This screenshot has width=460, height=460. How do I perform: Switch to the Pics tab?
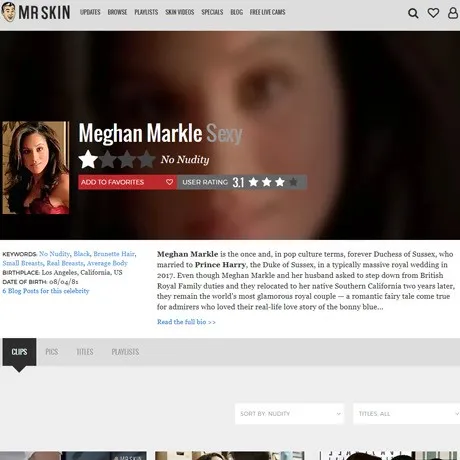point(52,352)
